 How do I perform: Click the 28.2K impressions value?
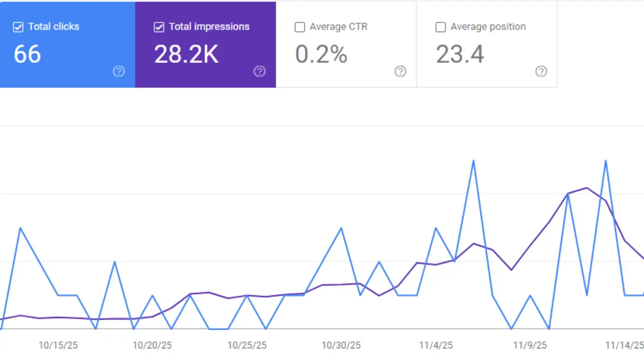point(186,54)
